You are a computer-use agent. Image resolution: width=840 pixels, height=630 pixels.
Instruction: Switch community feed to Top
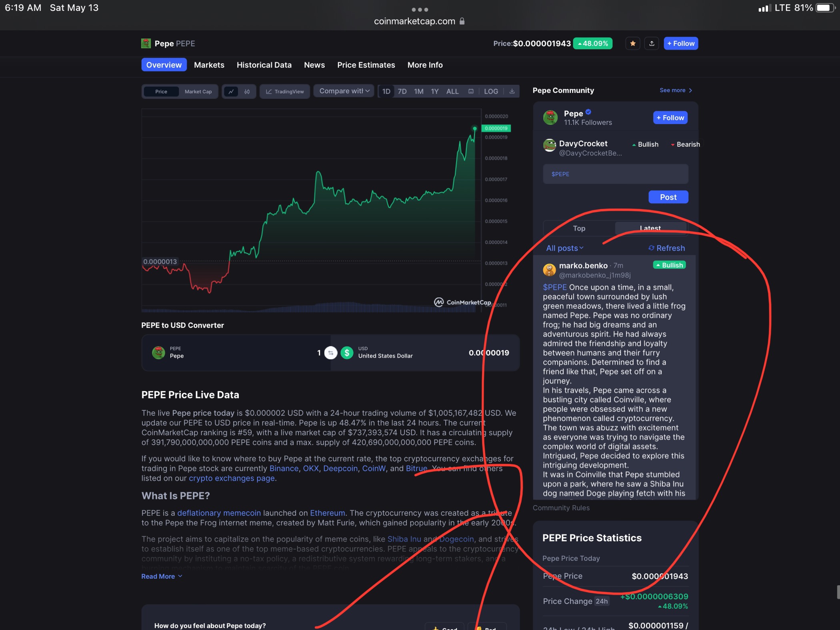[579, 228]
